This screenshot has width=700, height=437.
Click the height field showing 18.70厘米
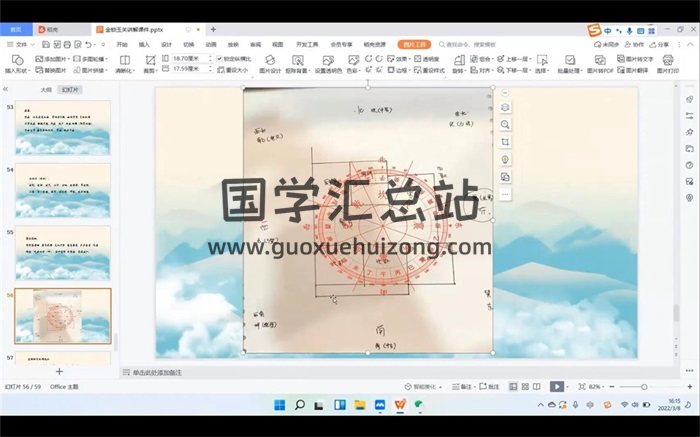pos(190,58)
